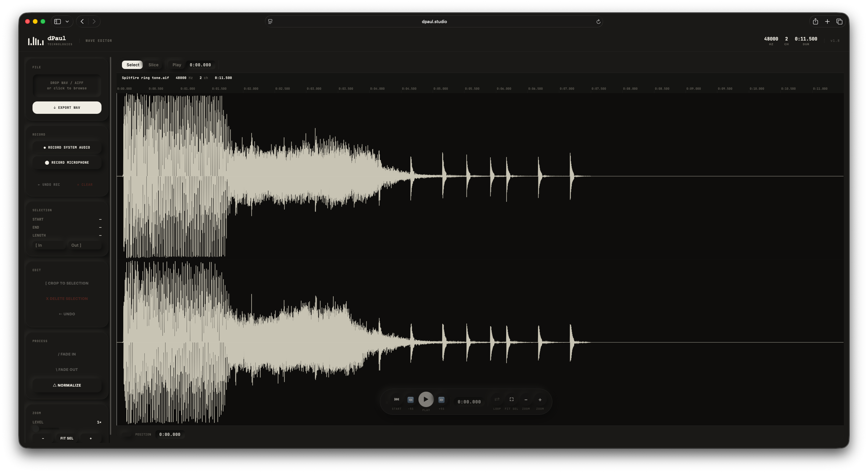Image resolution: width=868 pixels, height=473 pixels.
Task: Go back with Safari back arrow
Action: tap(82, 21)
